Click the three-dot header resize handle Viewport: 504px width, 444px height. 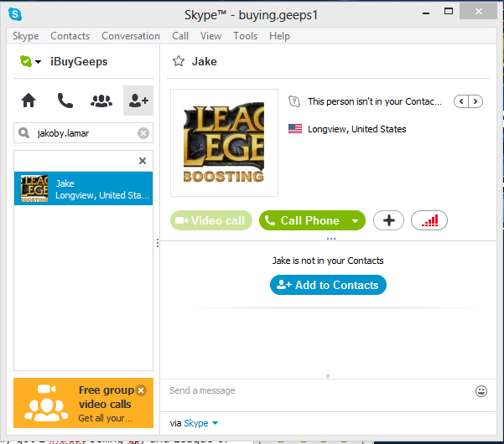331,239
